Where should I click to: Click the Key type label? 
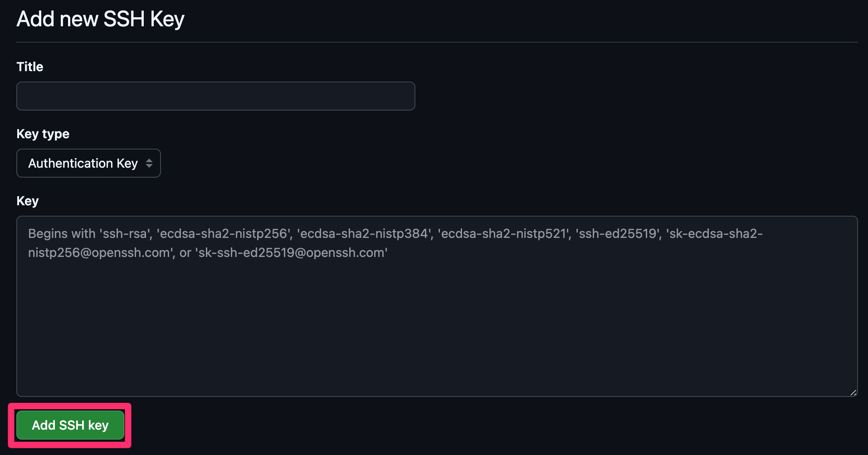[43, 134]
